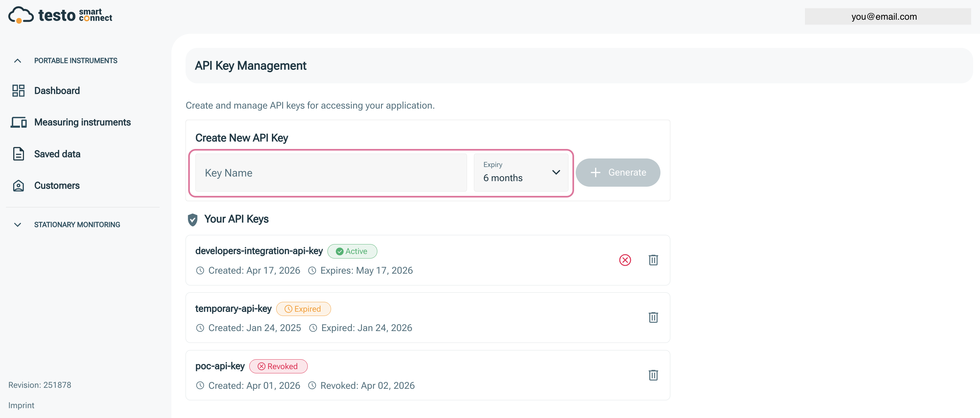Click the Active status badge
Image resolution: width=980 pixels, height=418 pixels.
coord(352,251)
